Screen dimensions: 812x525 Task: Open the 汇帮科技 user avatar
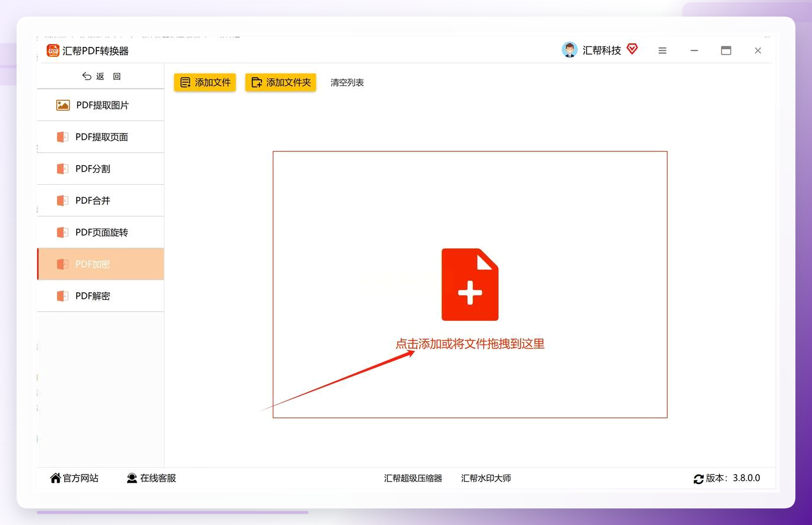[x=569, y=50]
